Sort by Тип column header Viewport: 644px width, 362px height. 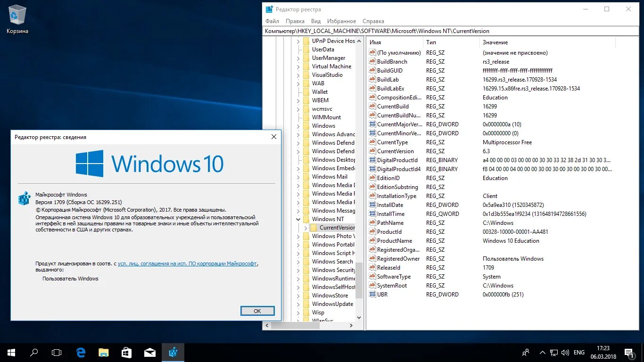point(451,42)
